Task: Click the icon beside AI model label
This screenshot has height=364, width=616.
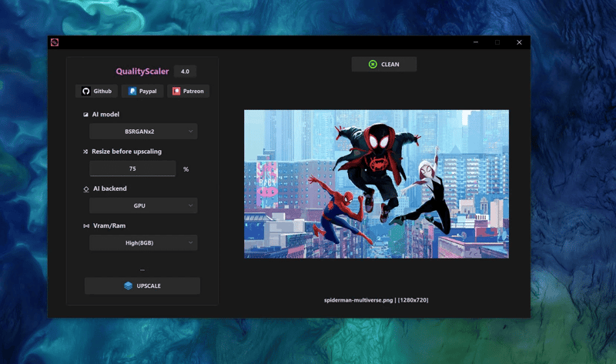Action: click(x=85, y=115)
